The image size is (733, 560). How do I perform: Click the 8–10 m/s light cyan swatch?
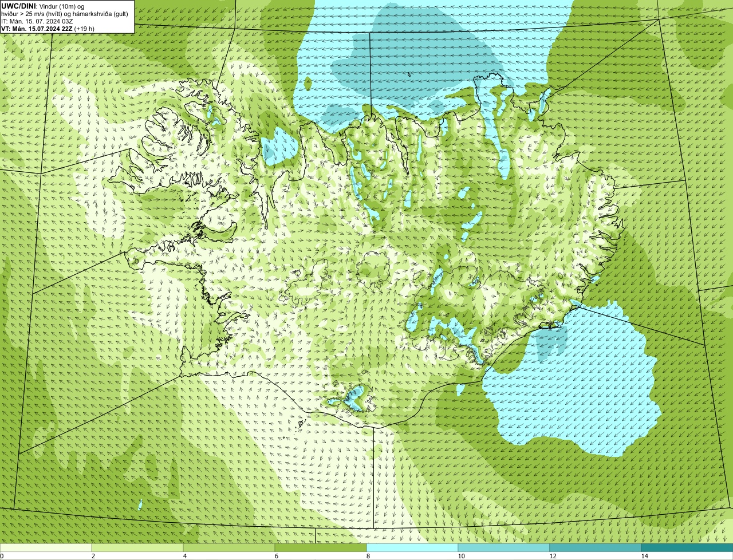point(412,547)
